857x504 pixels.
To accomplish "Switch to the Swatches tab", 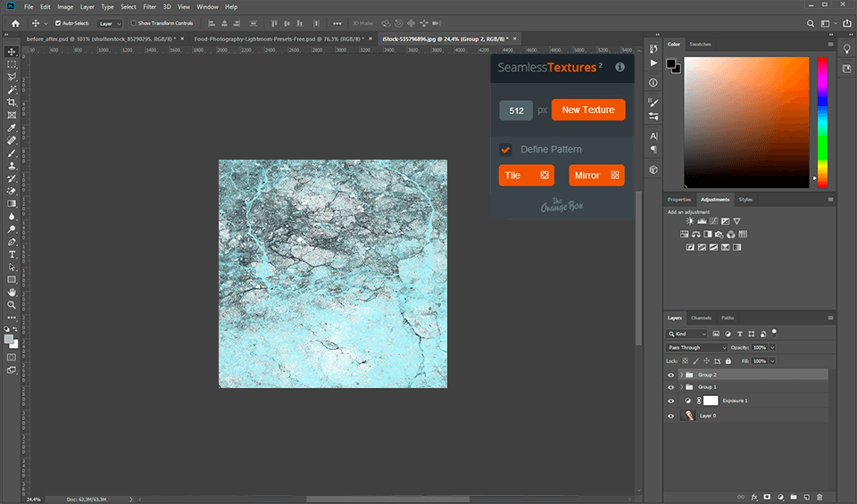I will [x=700, y=45].
